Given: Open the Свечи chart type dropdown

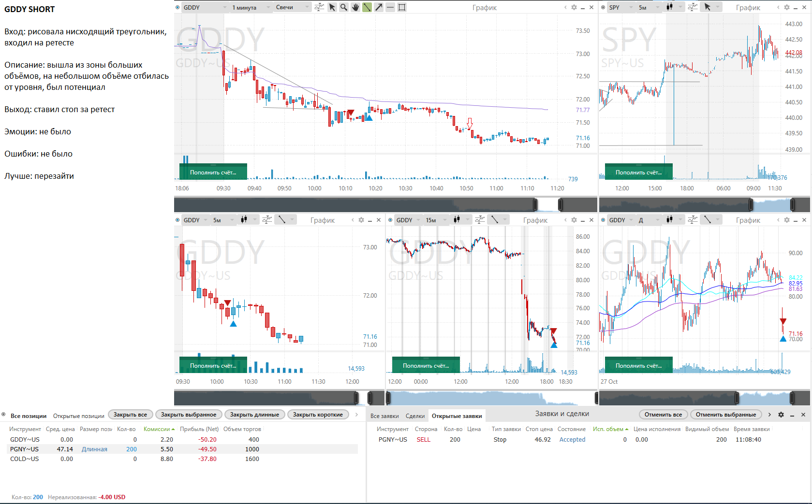Looking at the screenshot, I should point(293,7).
